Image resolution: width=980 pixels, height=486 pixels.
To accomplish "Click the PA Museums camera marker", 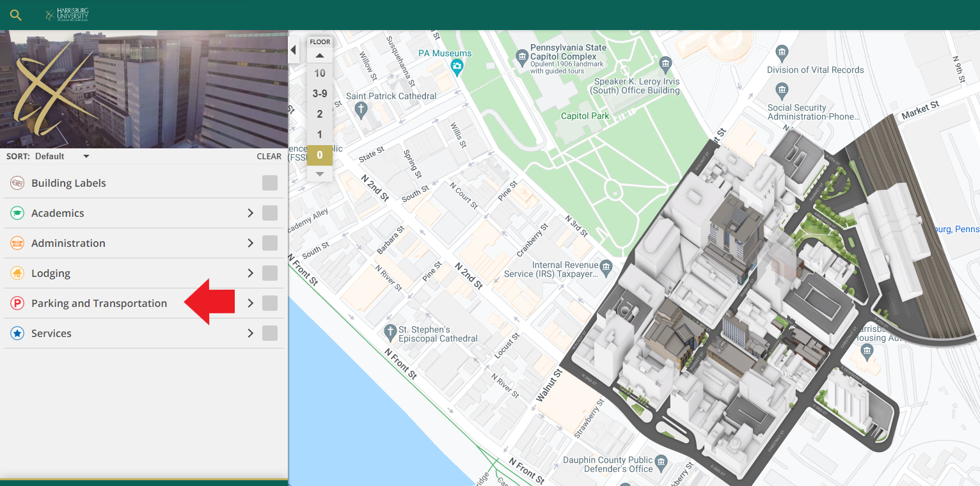I will coord(457,67).
